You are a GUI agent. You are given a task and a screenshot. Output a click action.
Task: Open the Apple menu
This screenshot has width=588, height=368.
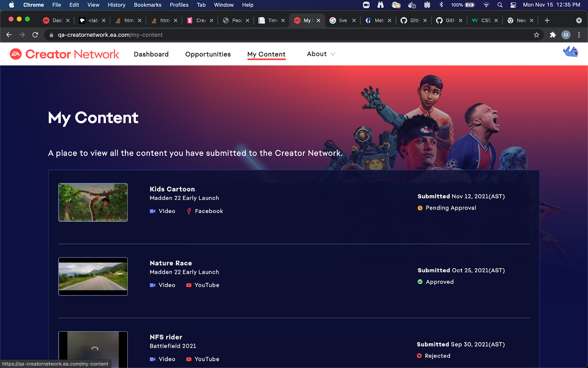[11, 5]
